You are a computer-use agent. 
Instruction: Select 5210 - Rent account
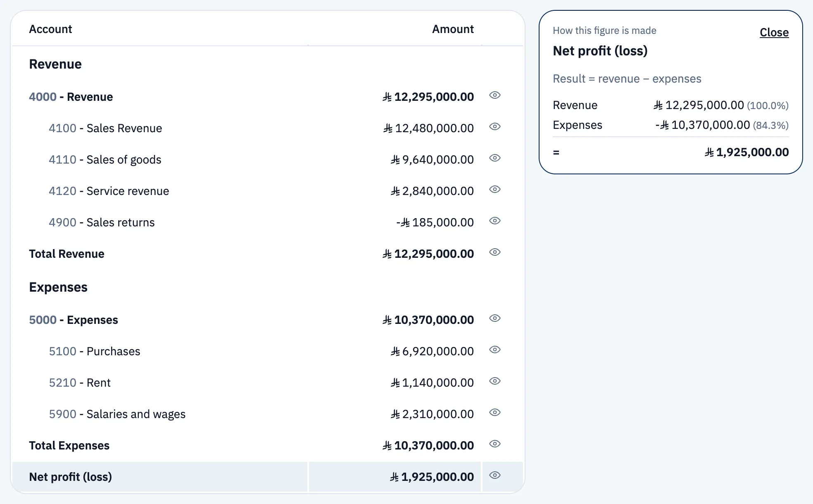point(80,383)
